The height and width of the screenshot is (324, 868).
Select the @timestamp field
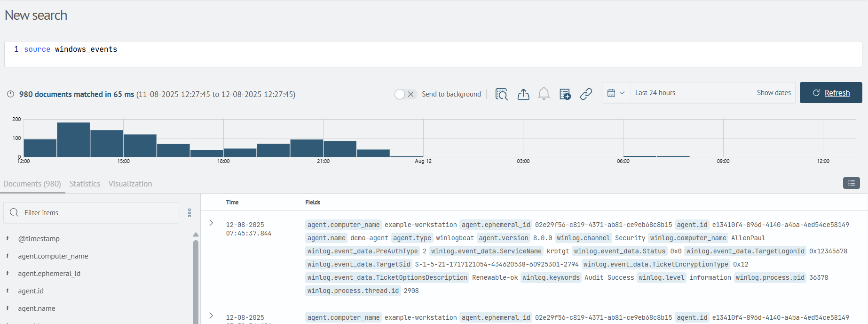[x=39, y=239]
